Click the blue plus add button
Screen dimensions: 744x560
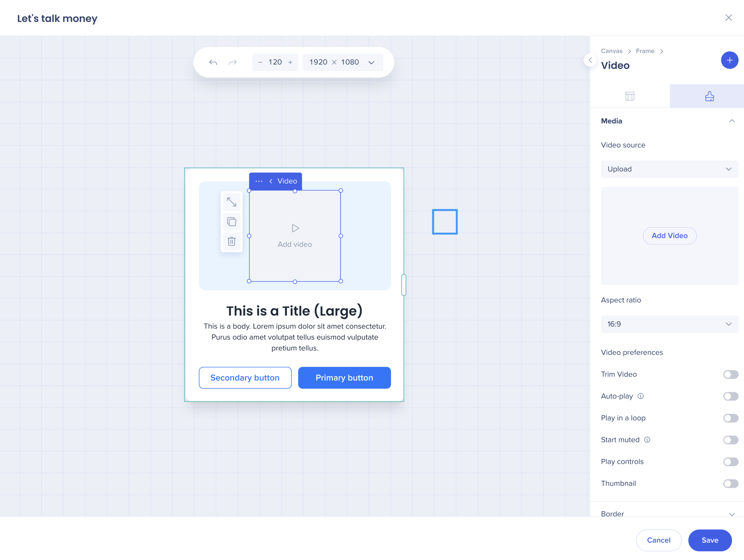click(x=730, y=60)
